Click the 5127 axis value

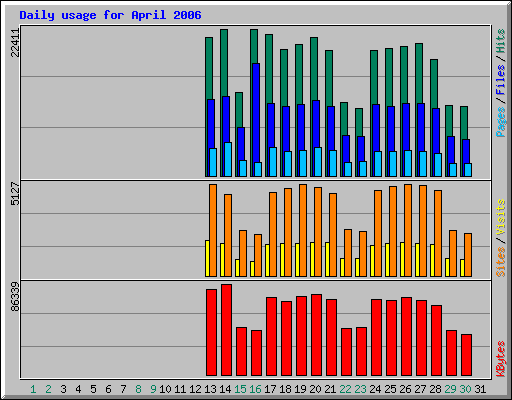(x=15, y=194)
